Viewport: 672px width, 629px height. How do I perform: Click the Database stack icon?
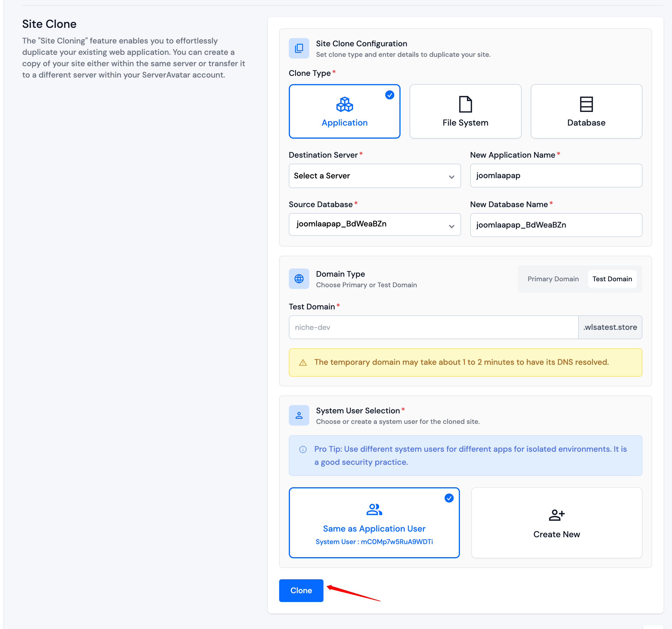click(586, 104)
